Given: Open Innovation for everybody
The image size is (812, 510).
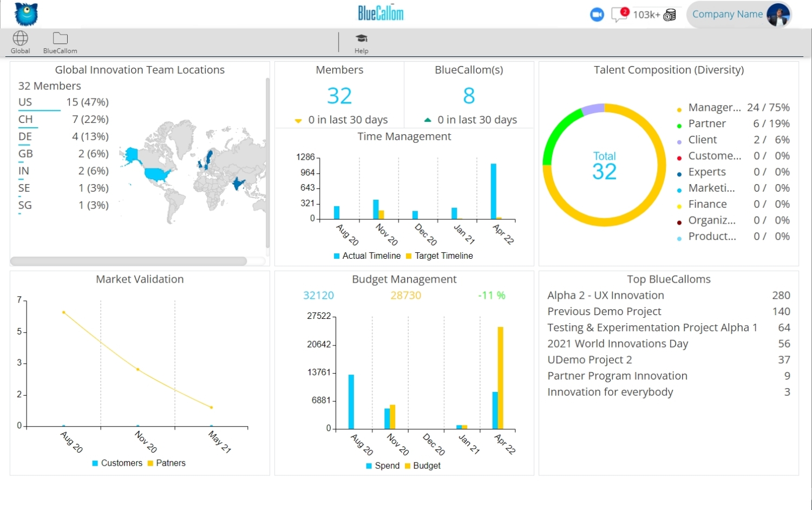Looking at the screenshot, I should pos(669,392).
